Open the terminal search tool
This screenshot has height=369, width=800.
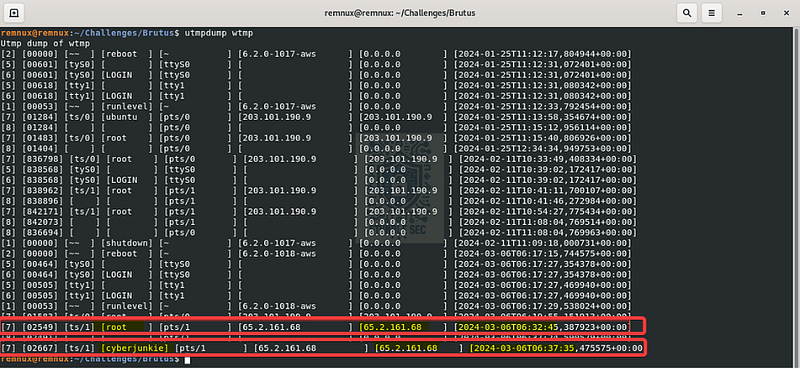[687, 13]
